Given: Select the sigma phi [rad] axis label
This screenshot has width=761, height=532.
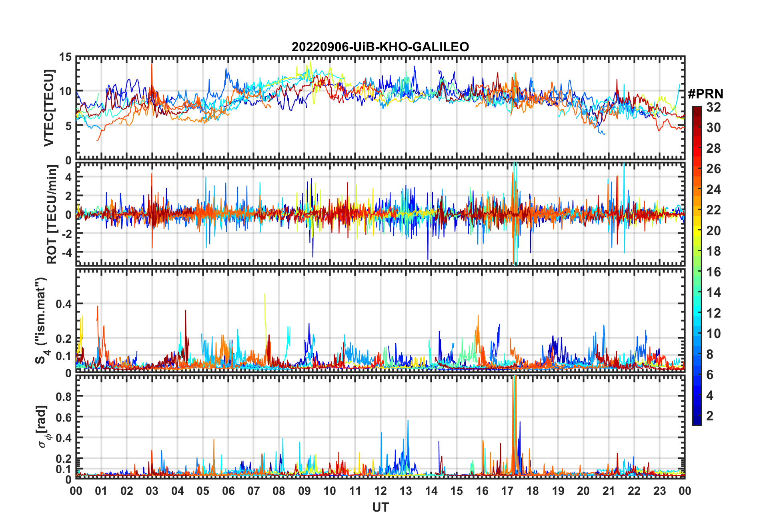Looking at the screenshot, I should tap(43, 427).
